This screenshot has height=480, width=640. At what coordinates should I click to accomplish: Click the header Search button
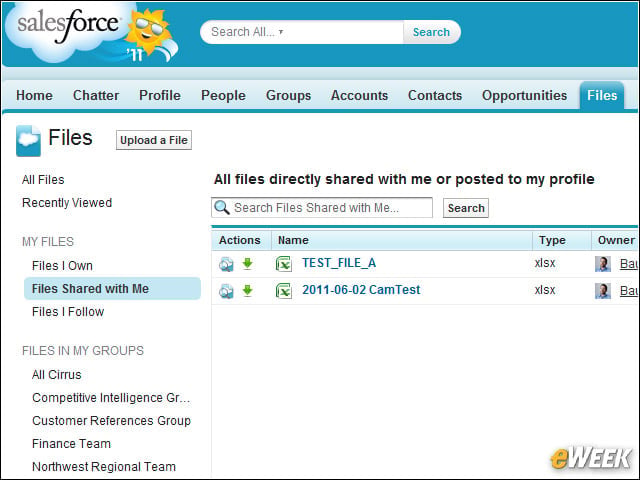[431, 32]
